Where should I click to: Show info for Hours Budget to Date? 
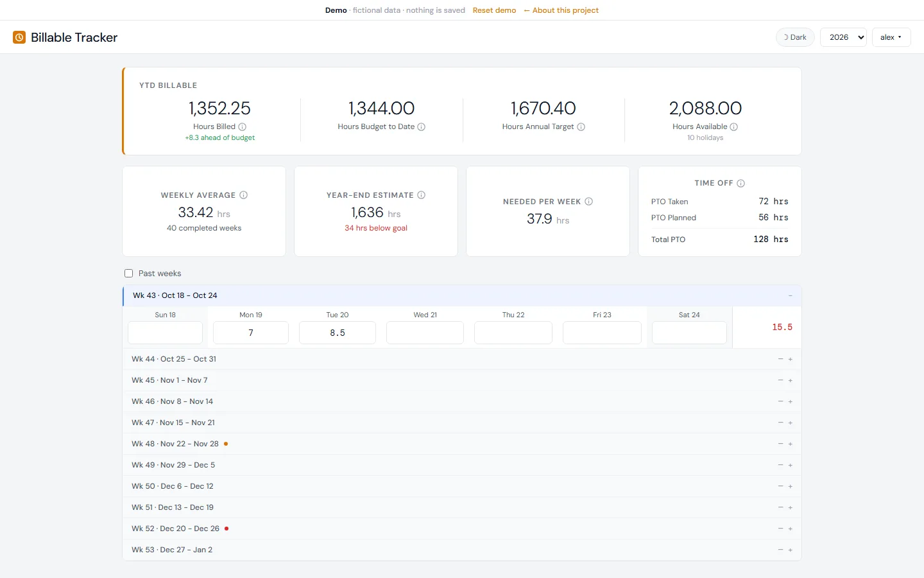422,127
